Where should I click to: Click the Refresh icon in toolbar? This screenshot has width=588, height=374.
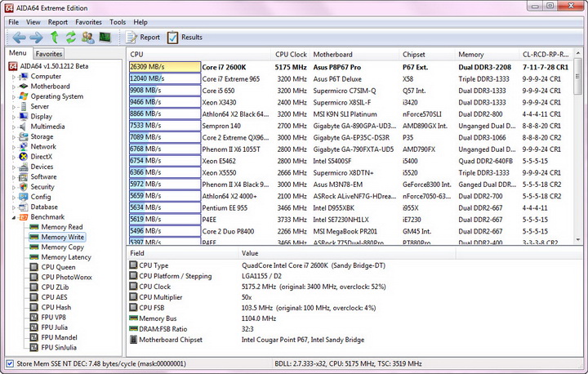click(71, 37)
